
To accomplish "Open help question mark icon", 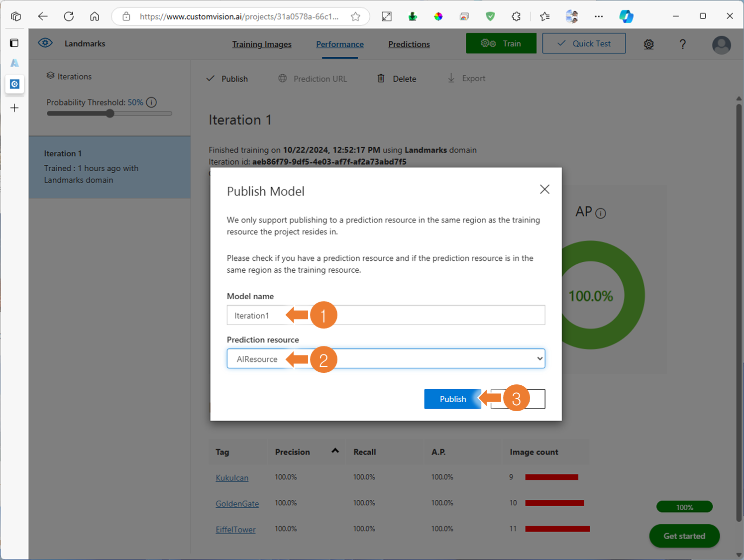I will click(x=683, y=44).
